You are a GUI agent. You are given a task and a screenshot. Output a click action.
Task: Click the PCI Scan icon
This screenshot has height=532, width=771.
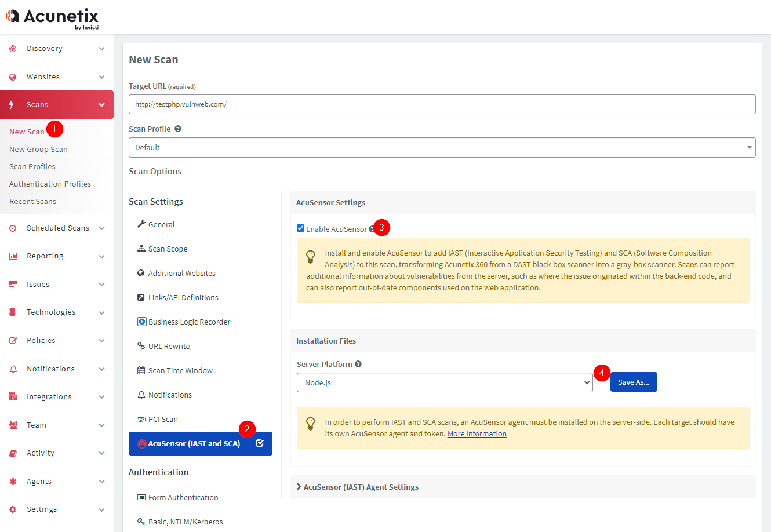click(141, 420)
